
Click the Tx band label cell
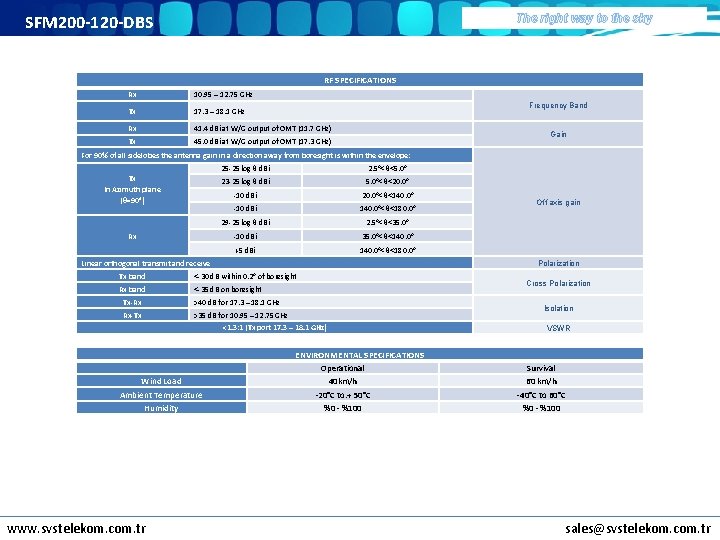point(132,276)
